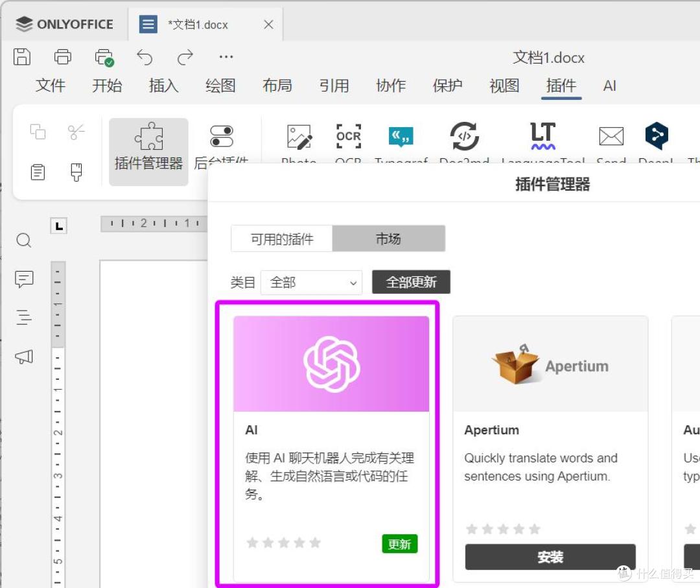
Task: Switch to 市场 marketplace tab
Action: (388, 239)
